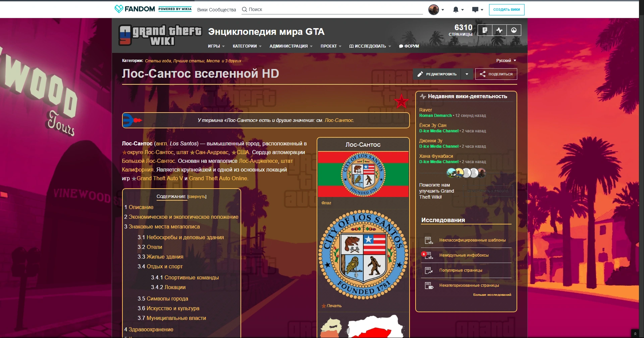Open the Лучшие статьи category link
Viewport: 644px width, 338px height.
click(189, 61)
